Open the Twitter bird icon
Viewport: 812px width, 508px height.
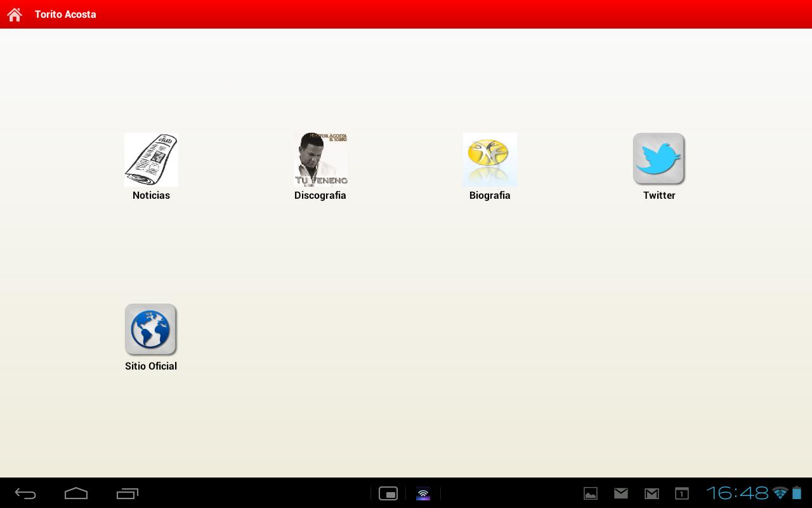coord(659,159)
